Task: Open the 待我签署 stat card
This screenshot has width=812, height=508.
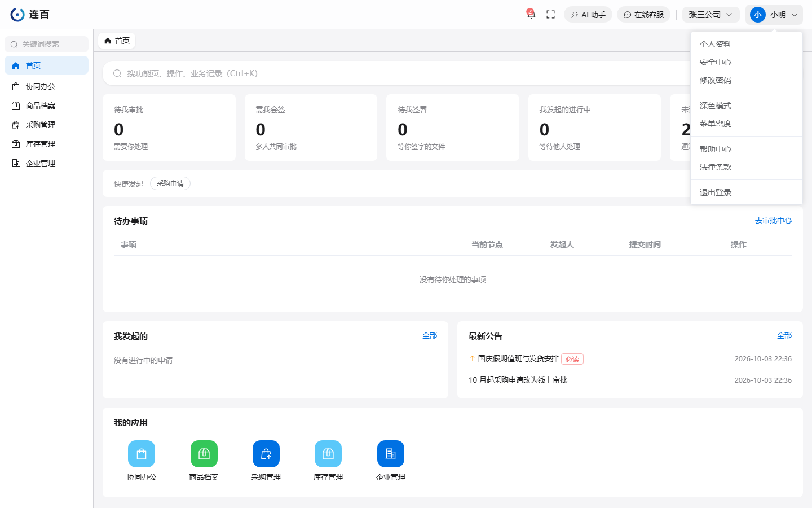Action: click(453, 128)
